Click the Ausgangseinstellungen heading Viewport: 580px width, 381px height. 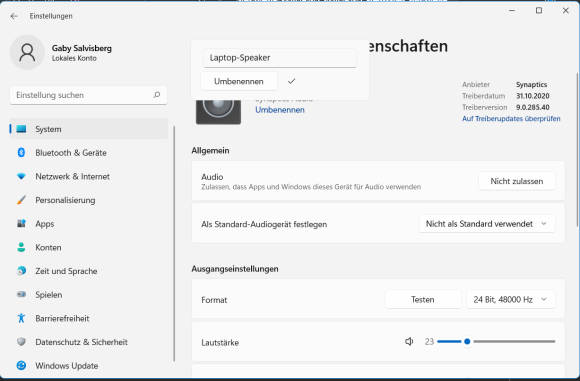[x=235, y=269]
